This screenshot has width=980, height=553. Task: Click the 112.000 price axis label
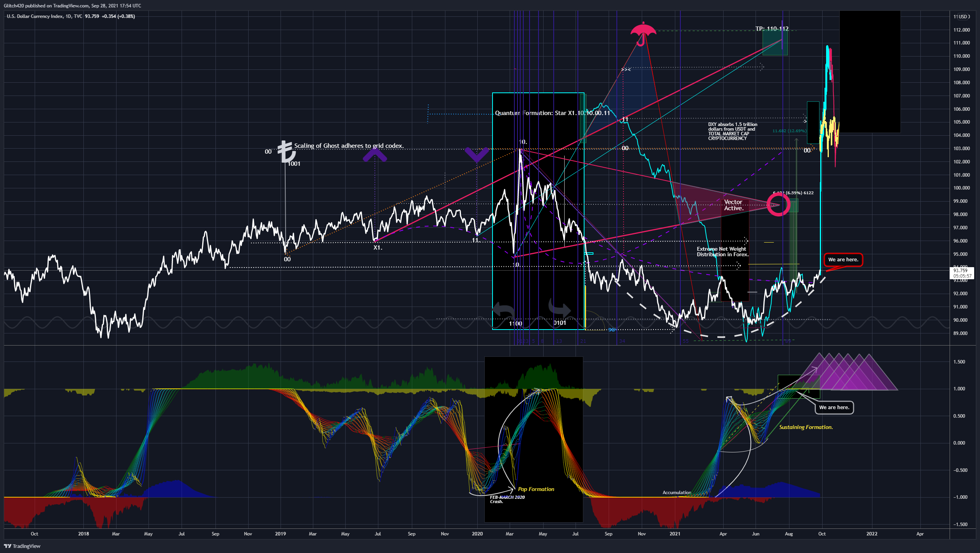pos(961,30)
